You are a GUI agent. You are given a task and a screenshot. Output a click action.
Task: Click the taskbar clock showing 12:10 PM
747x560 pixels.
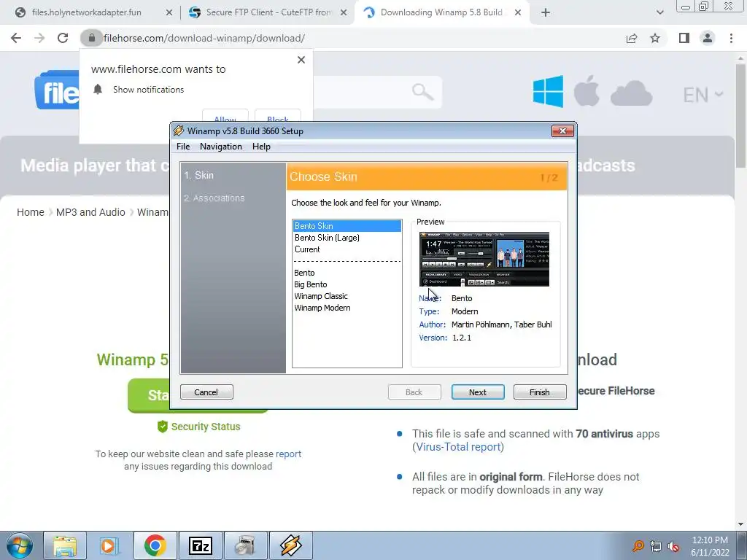[710, 546]
